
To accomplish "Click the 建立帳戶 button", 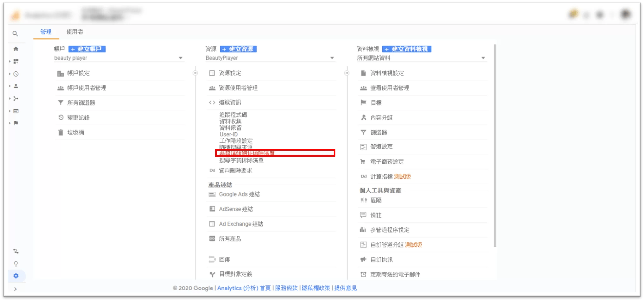I will coord(87,49).
